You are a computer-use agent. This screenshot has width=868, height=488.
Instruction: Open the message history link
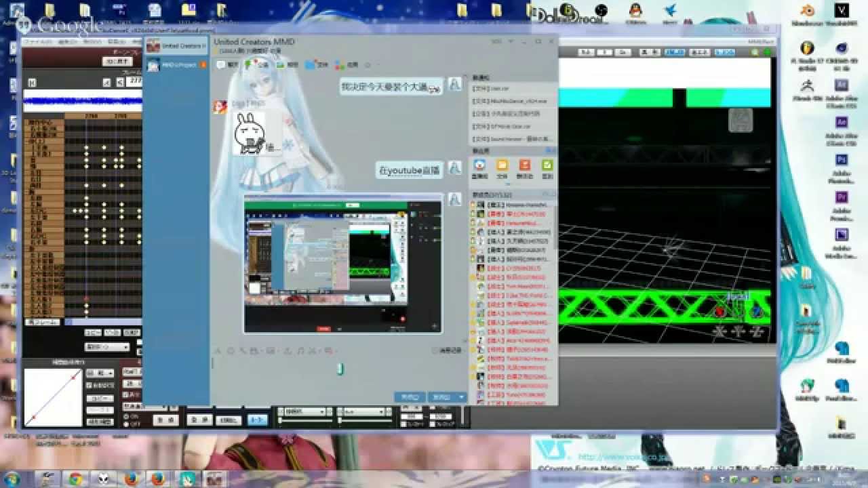(447, 350)
